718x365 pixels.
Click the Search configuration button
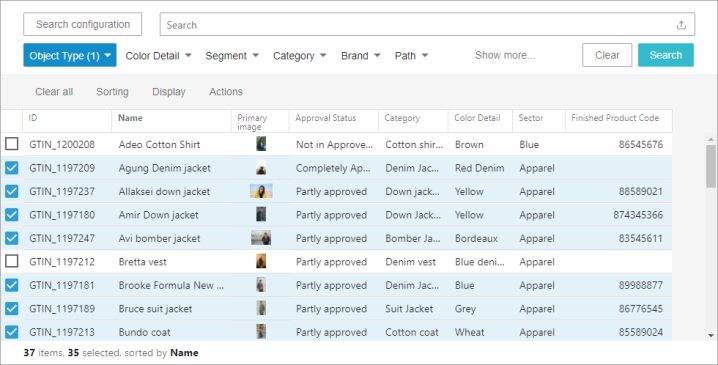click(83, 24)
